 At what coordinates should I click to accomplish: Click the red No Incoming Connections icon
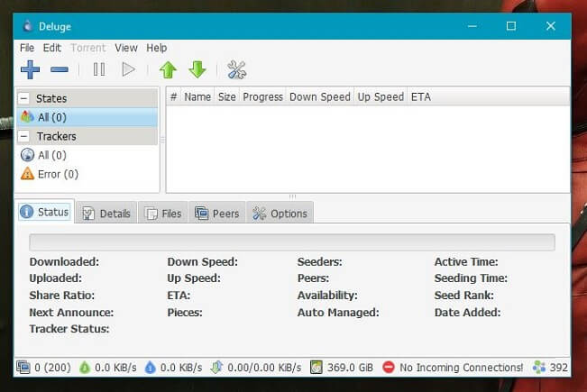(x=389, y=368)
